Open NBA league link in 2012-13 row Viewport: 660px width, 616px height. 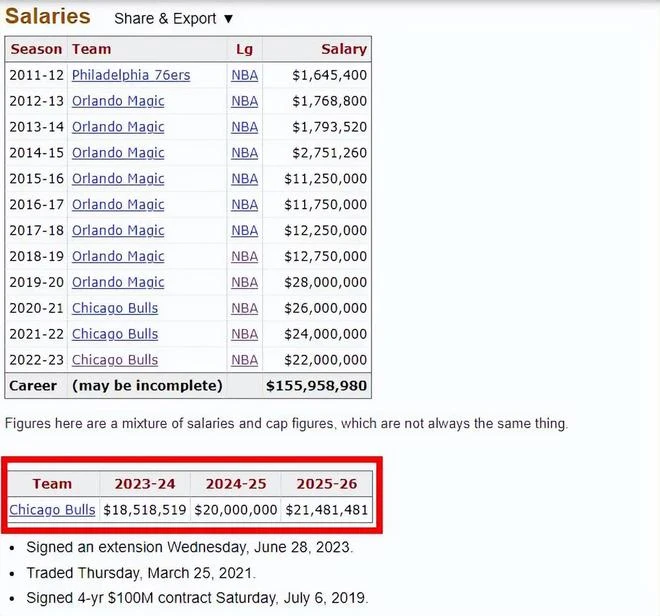(245, 101)
